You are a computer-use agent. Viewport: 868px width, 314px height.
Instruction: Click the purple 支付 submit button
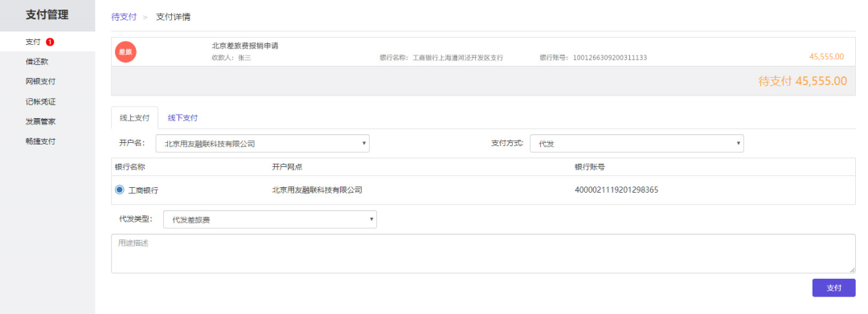(x=833, y=287)
